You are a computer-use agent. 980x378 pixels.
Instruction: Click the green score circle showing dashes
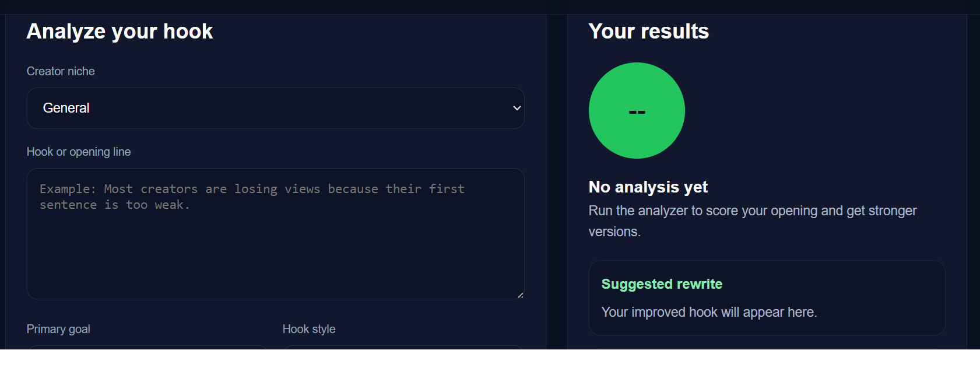click(x=637, y=111)
